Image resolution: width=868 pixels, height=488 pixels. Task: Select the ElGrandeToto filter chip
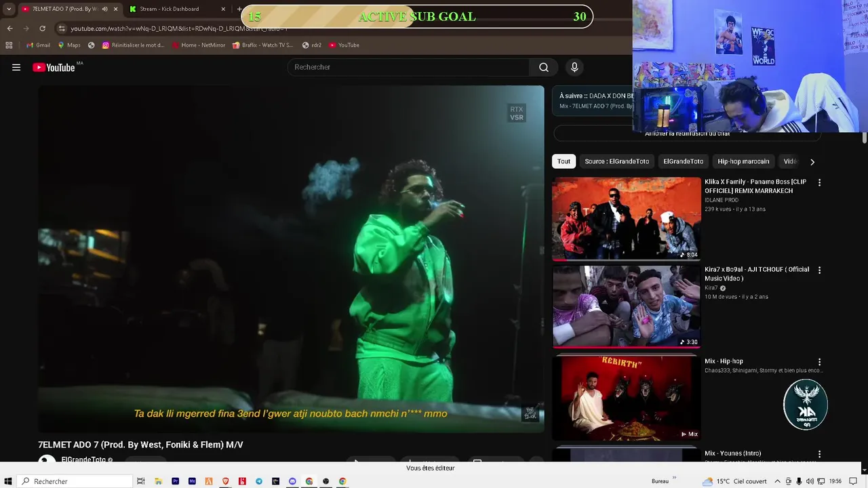[683, 161]
